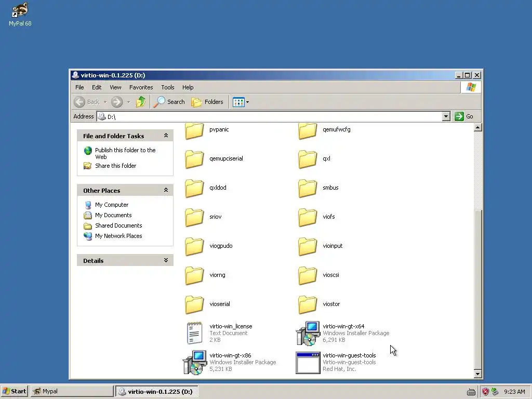Click the keyboard tray icon

[471, 392]
